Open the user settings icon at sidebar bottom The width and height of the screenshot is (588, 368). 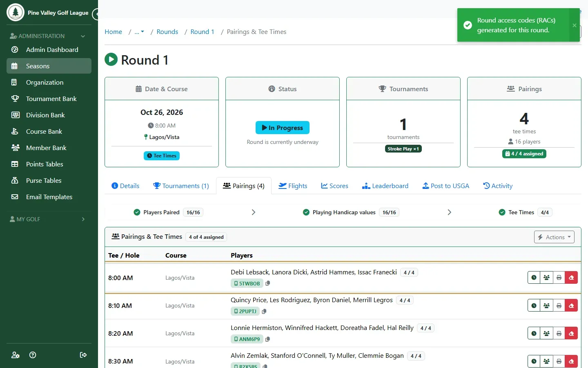[16, 355]
